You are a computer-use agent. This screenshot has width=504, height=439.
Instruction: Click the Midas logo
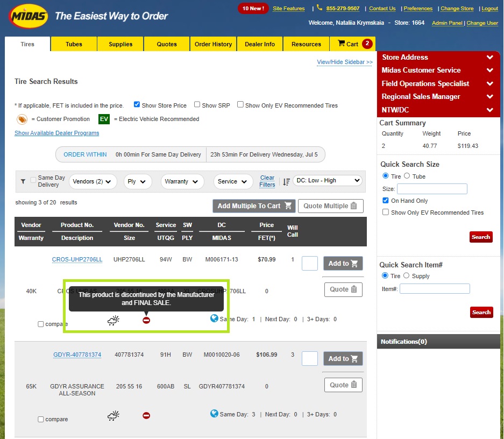(29, 16)
